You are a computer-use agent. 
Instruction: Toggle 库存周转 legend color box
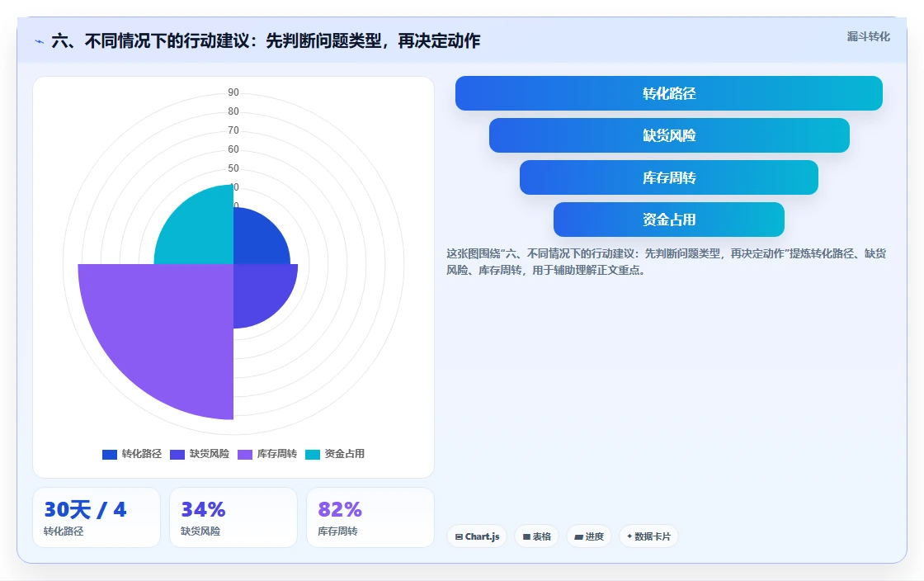point(245,454)
